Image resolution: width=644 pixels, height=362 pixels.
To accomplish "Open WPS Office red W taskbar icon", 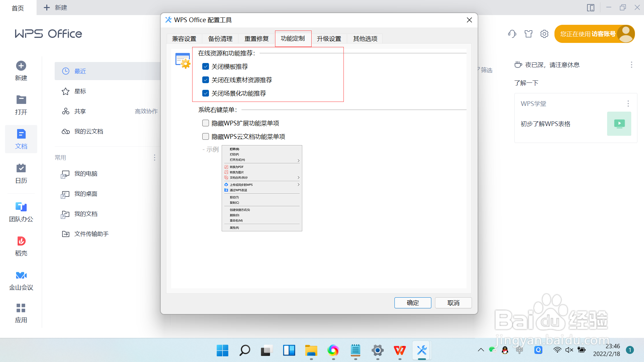I will (399, 350).
